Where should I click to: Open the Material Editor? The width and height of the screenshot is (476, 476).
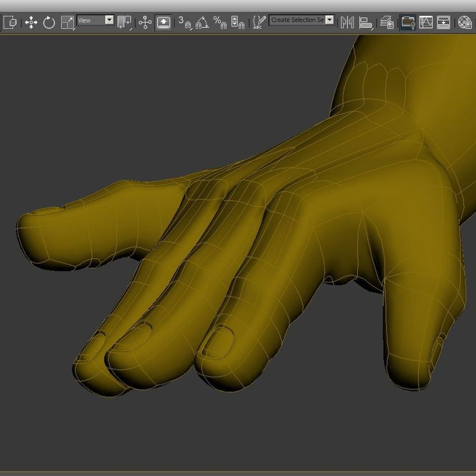point(465,22)
